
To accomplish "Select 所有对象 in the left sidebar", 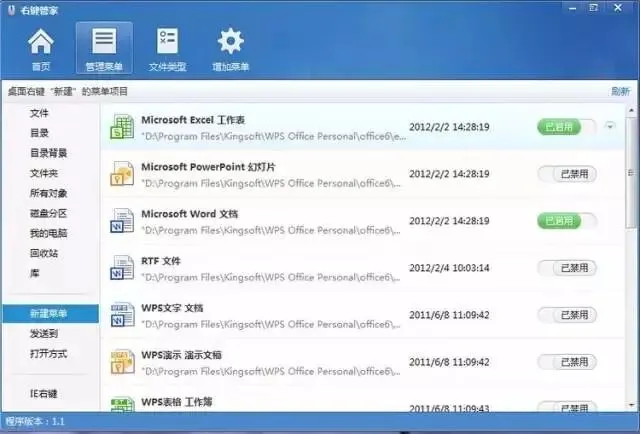I will click(x=49, y=193).
